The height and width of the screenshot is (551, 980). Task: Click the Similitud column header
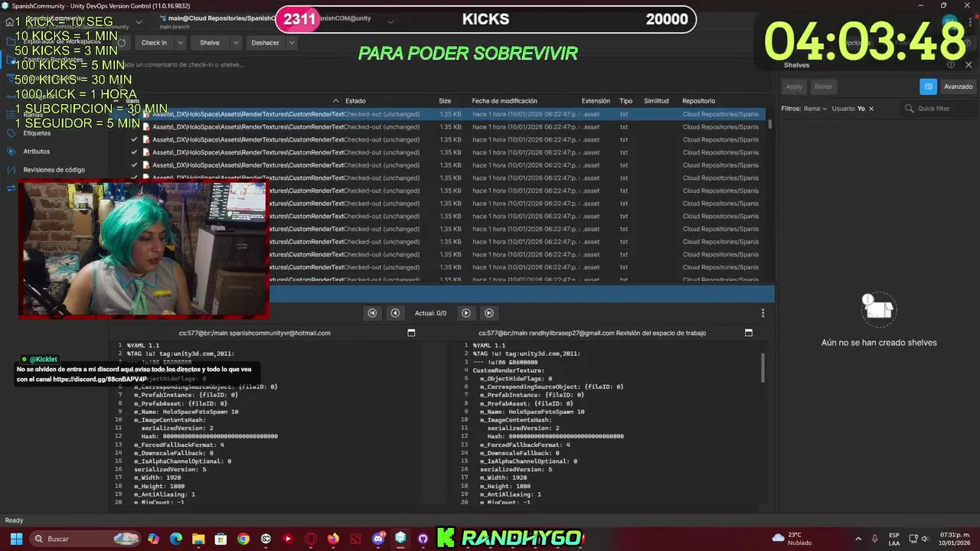[x=656, y=101]
